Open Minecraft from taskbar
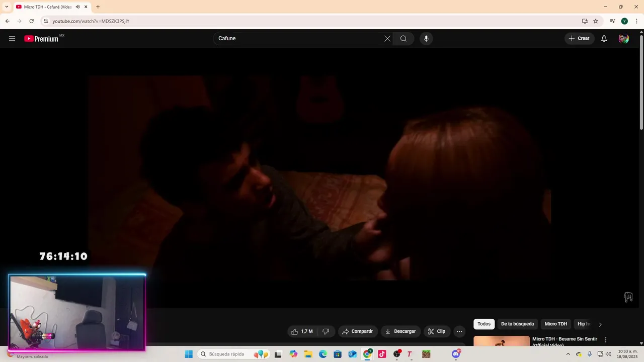Screen dimensions: 644x362 click(x=426, y=354)
